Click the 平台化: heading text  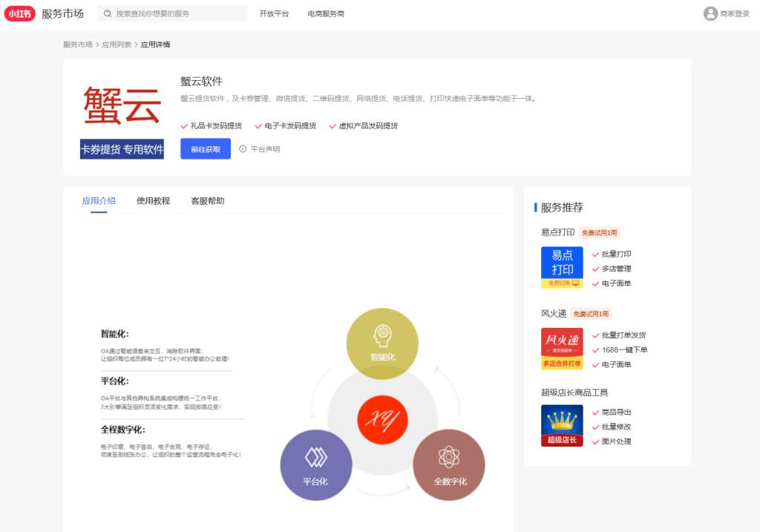115,381
